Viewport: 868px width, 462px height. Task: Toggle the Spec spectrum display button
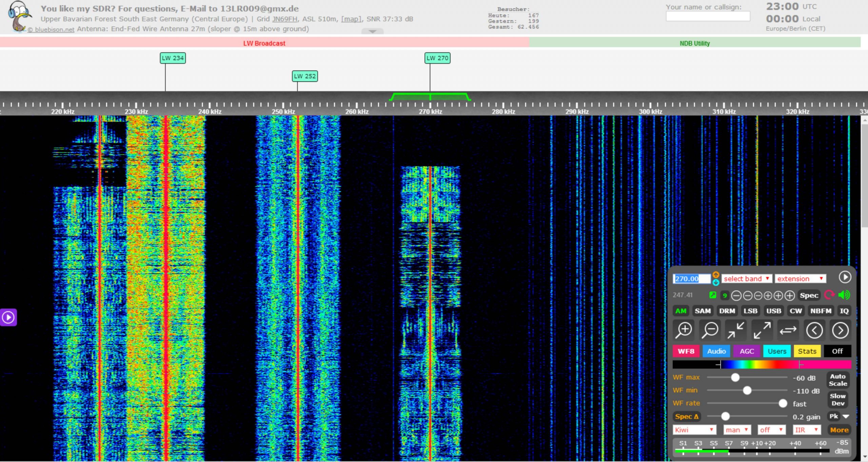click(809, 295)
